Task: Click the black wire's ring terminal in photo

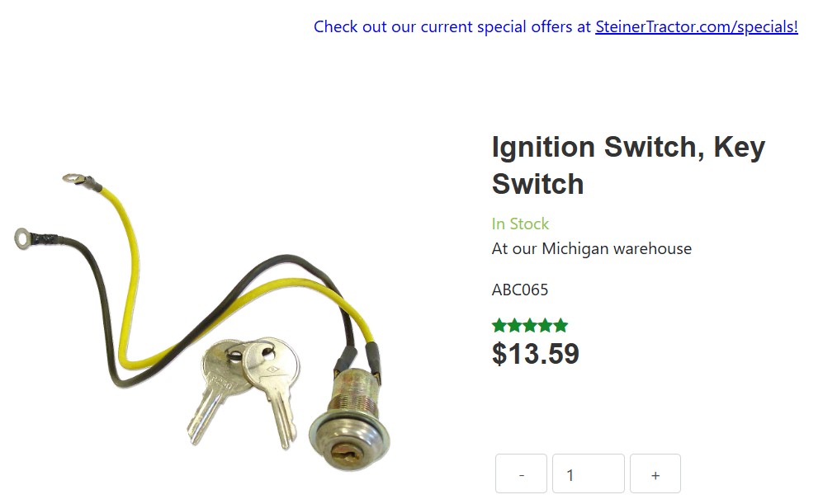Action: pos(22,238)
